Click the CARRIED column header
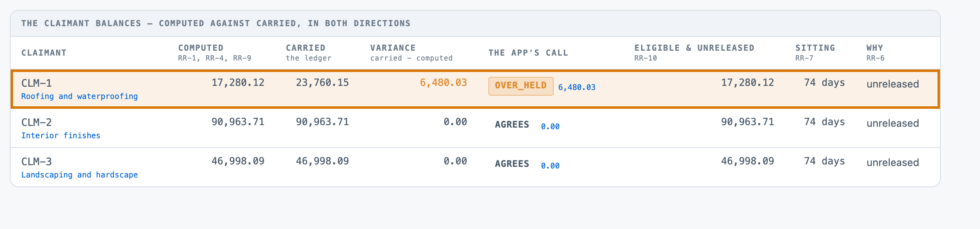The height and width of the screenshot is (229, 980). 305,48
